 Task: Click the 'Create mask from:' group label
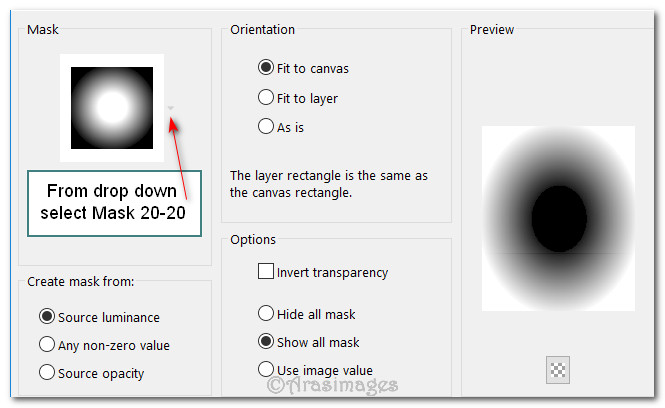(81, 282)
